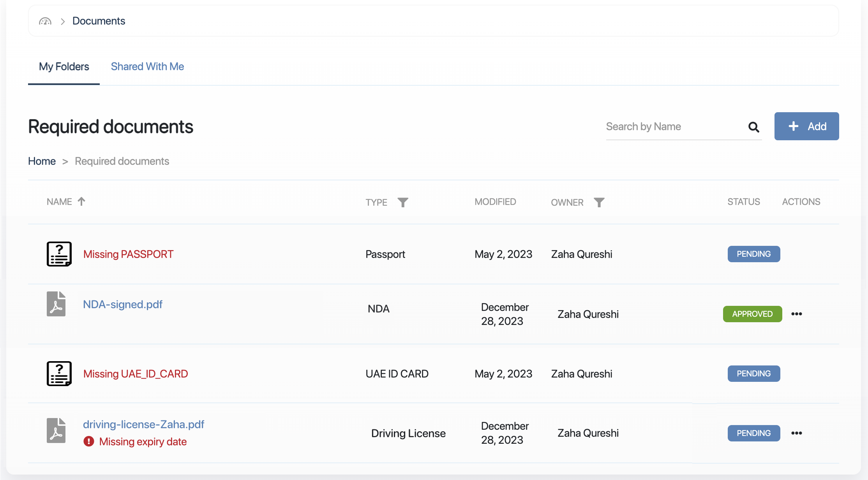Image resolution: width=868 pixels, height=480 pixels.
Task: Click the search magnifier icon
Action: point(753,127)
